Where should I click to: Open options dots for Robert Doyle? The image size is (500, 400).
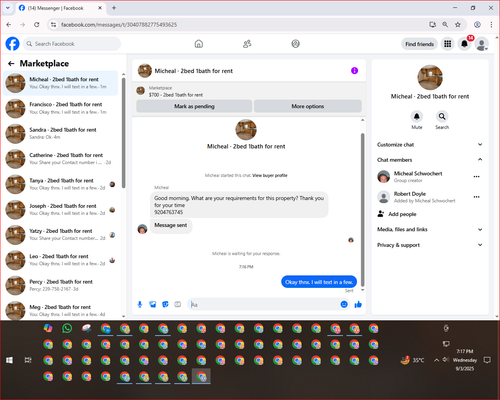(x=477, y=197)
